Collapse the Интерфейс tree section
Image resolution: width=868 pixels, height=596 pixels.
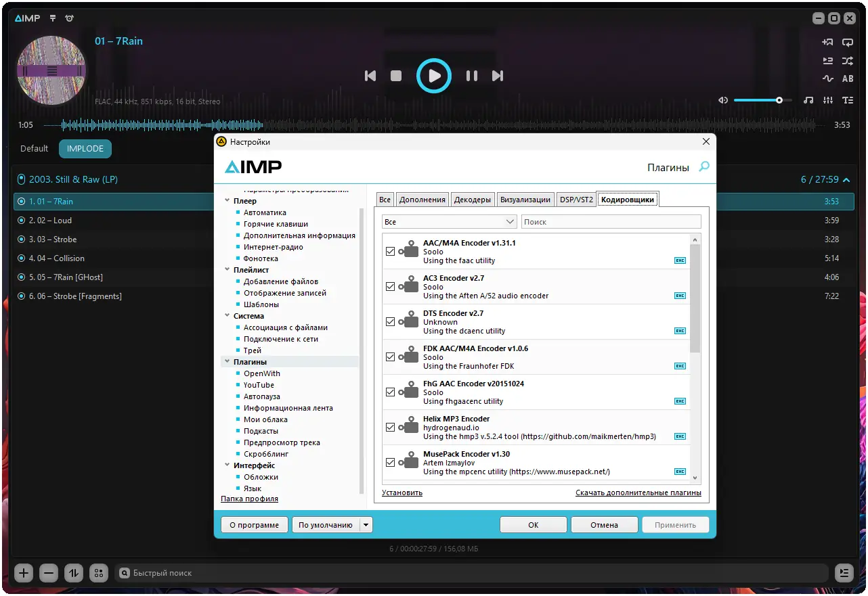(227, 465)
